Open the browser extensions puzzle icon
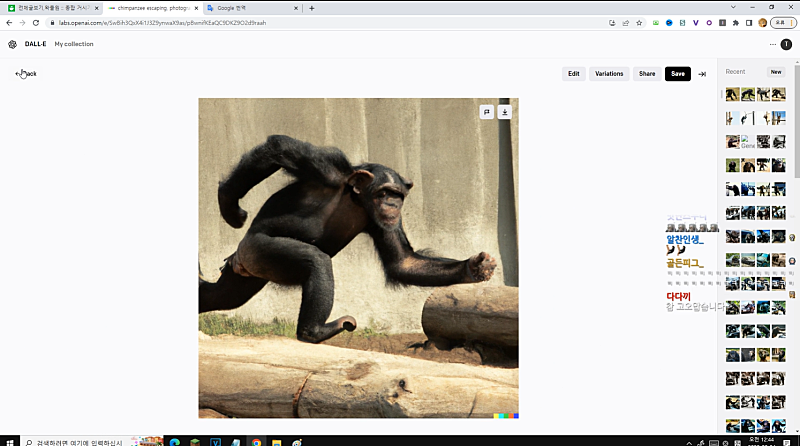800x446 pixels. click(x=735, y=22)
